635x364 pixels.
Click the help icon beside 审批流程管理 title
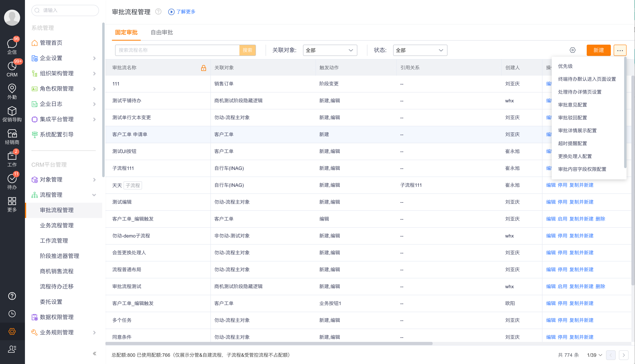pos(158,11)
